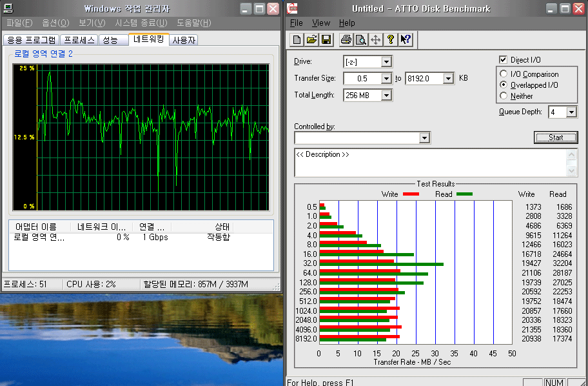Click the CPU 사용: 2% status bar entry
This screenshot has height=386, width=588.
pyautogui.click(x=91, y=284)
